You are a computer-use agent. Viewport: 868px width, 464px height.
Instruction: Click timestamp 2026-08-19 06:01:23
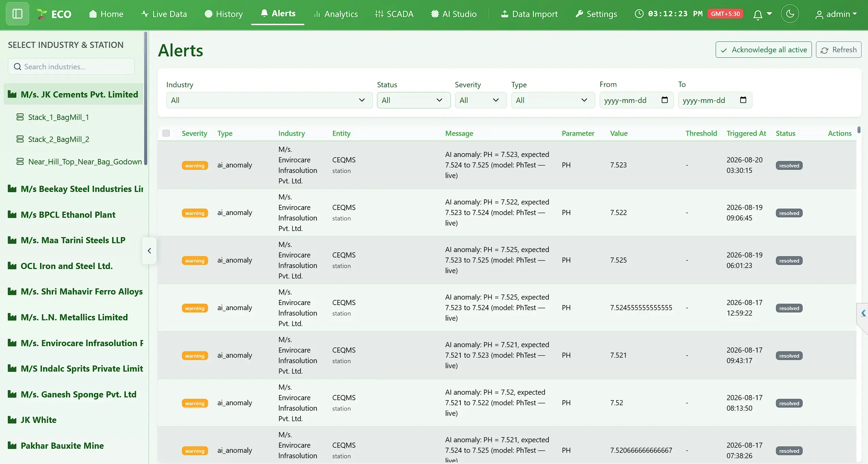pos(745,260)
